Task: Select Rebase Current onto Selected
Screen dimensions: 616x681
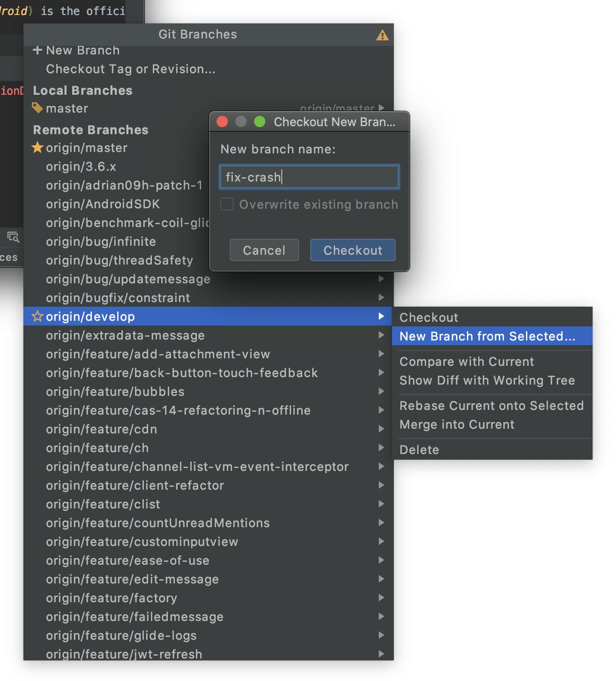Action: pos(491,405)
